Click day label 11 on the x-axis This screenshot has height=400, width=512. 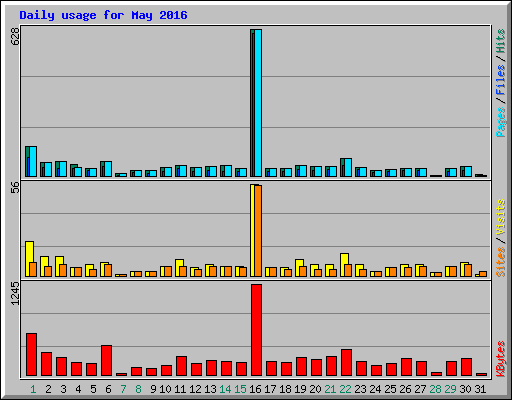pyautogui.click(x=180, y=389)
